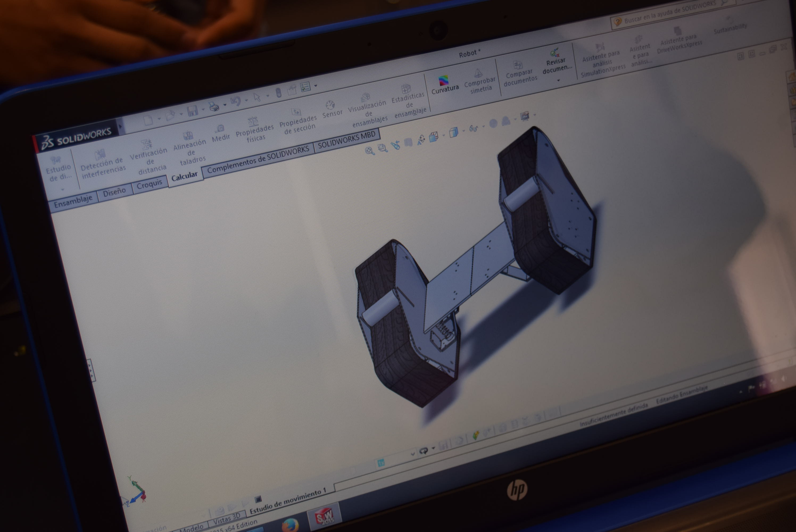Open the Medir measure tool
Viewport: 796px width, 532px height.
(220, 133)
